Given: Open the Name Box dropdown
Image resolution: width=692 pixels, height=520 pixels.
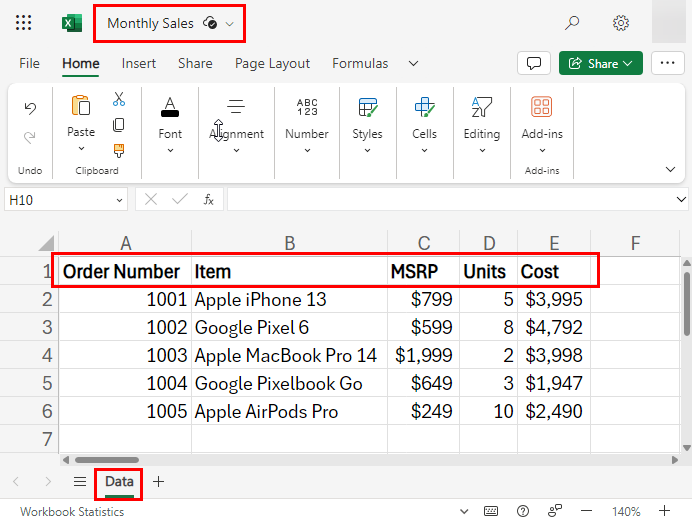Looking at the screenshot, I should [x=119, y=200].
